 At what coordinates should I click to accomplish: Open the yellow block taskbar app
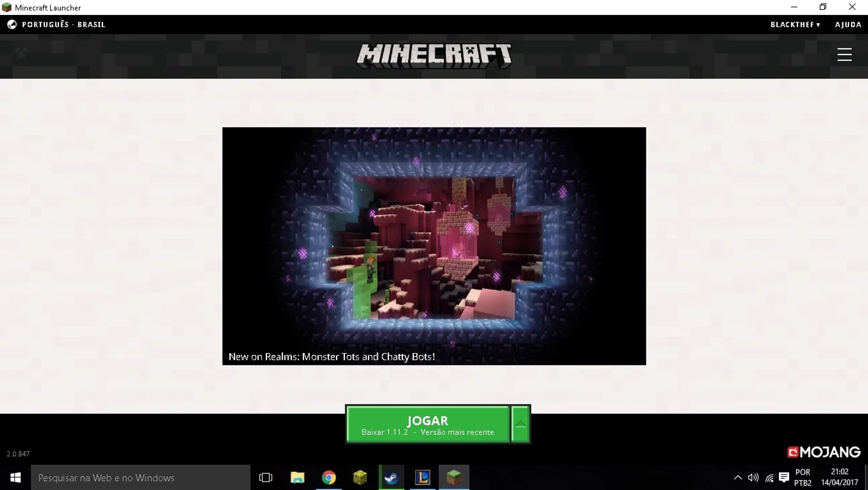coord(360,478)
